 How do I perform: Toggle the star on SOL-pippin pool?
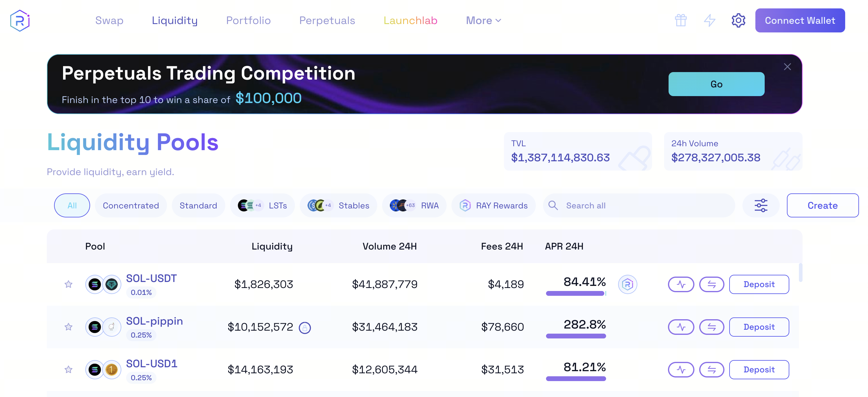click(x=68, y=327)
